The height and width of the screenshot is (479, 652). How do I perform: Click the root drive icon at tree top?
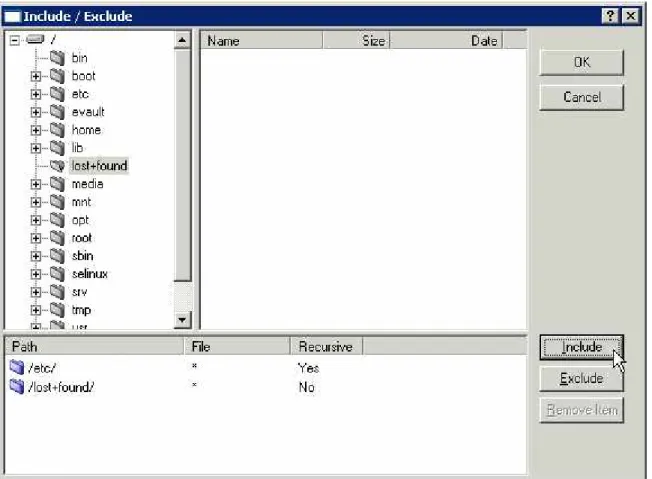[35, 40]
